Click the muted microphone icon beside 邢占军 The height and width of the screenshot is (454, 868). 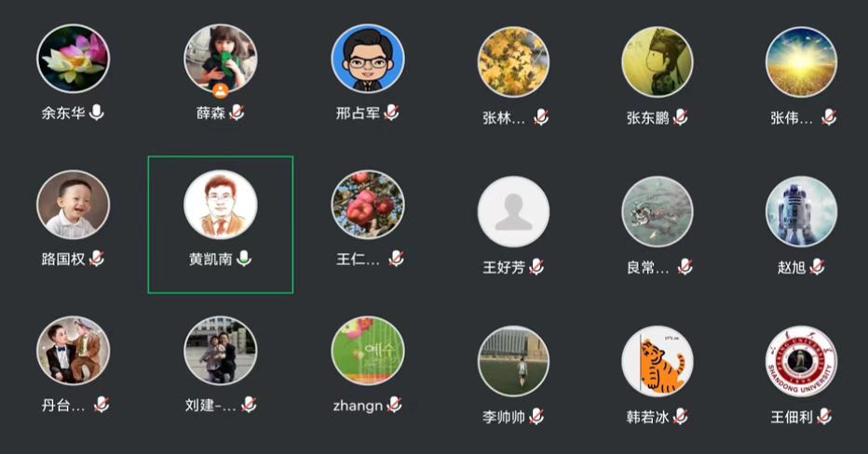click(391, 113)
